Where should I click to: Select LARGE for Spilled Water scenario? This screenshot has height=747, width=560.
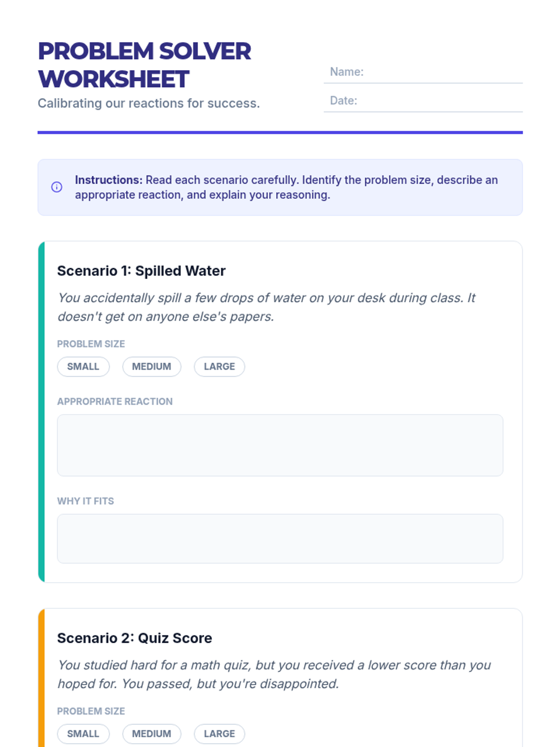pos(219,366)
